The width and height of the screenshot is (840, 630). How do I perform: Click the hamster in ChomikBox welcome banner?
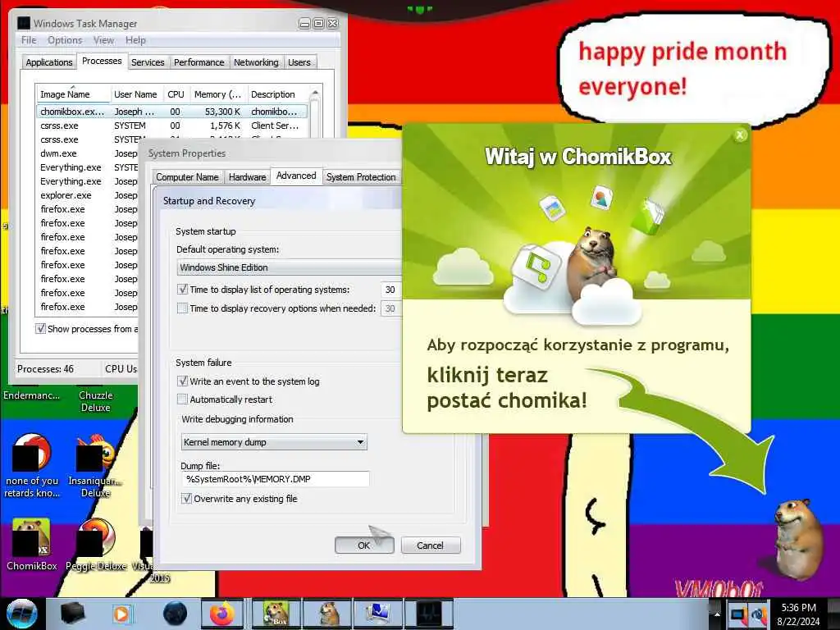pyautogui.click(x=591, y=262)
